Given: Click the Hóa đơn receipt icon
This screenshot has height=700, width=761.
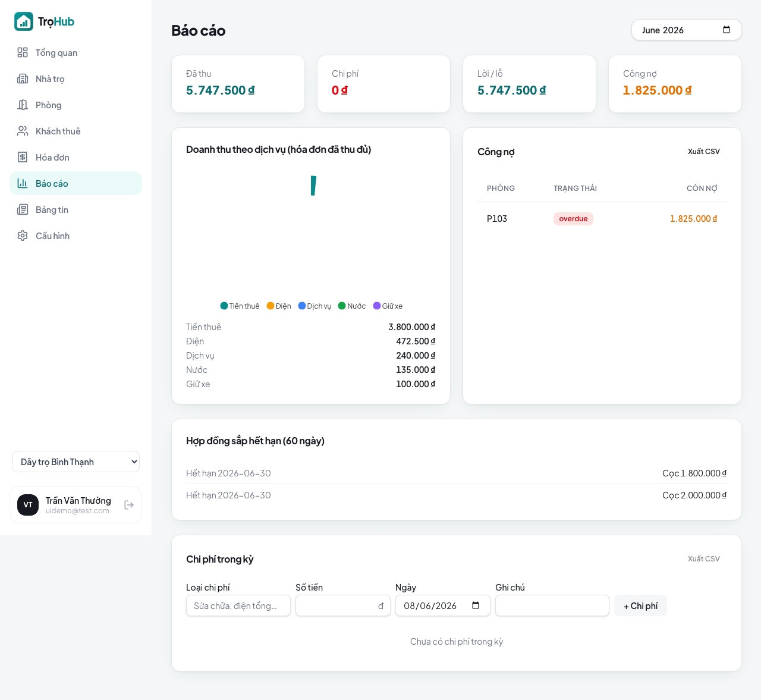Looking at the screenshot, I should click(x=23, y=157).
